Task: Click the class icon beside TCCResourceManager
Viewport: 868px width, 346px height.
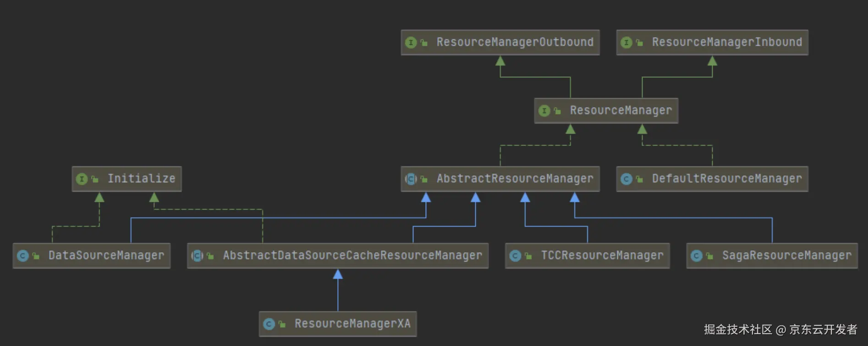Action: [515, 256]
